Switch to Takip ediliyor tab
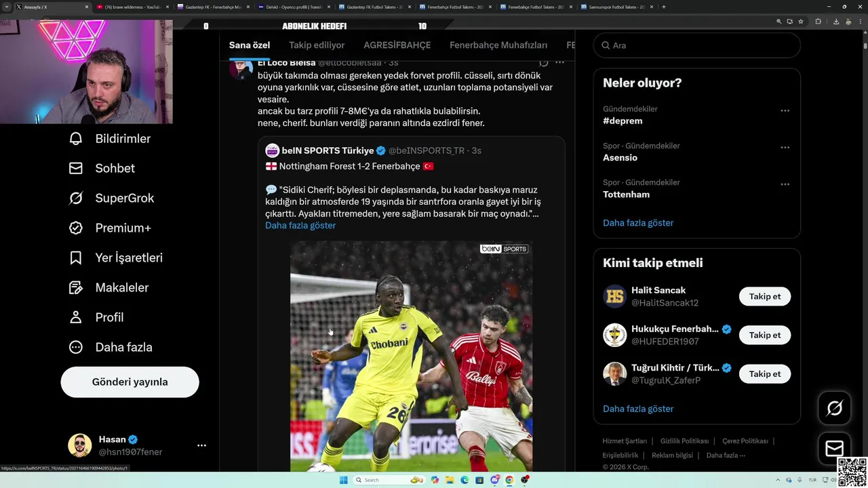 coord(317,45)
